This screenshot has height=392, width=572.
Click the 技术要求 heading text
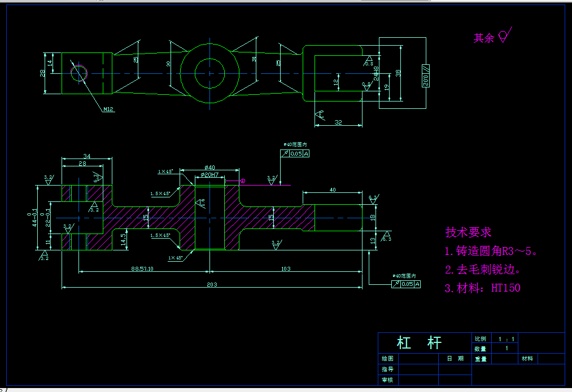click(469, 232)
